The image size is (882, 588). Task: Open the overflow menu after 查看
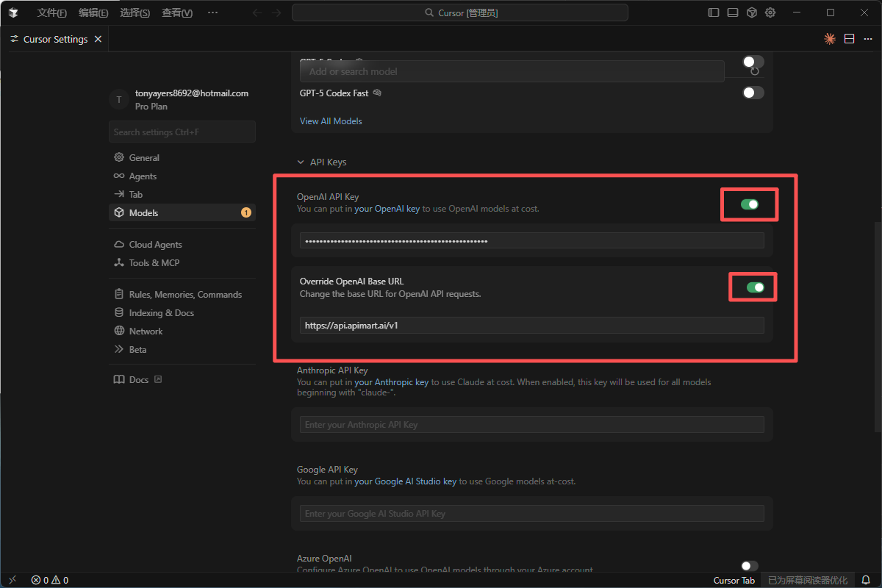[212, 12]
